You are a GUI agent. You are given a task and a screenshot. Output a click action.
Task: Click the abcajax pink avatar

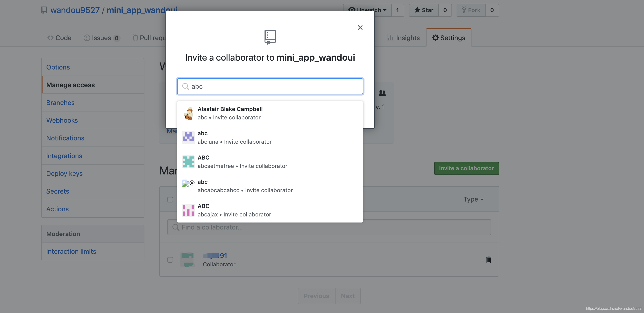click(x=188, y=210)
